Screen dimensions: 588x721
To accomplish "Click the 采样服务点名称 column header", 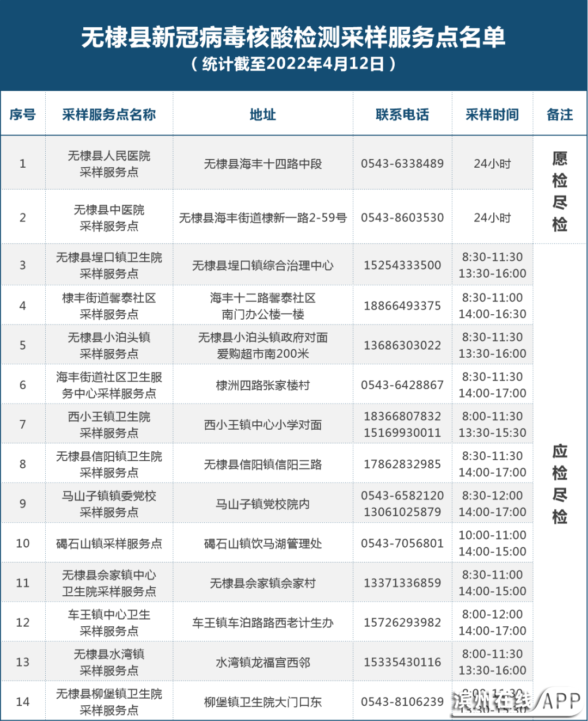I will (109, 114).
